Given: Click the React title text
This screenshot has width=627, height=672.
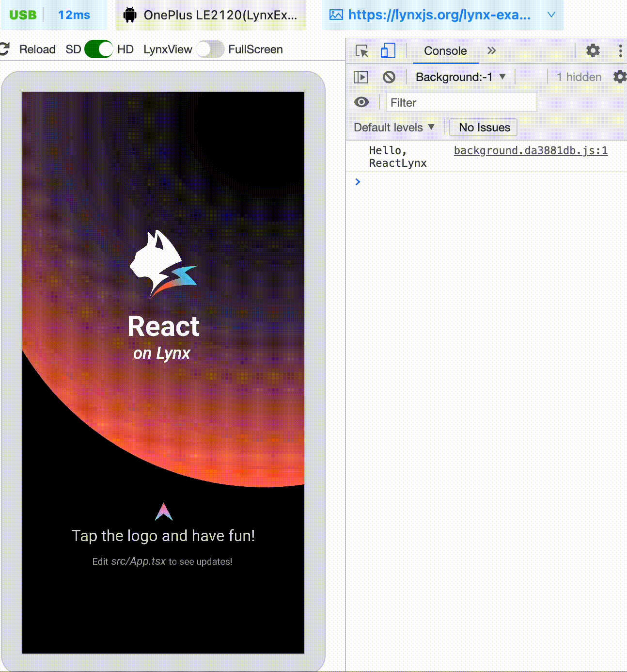Looking at the screenshot, I should (164, 326).
